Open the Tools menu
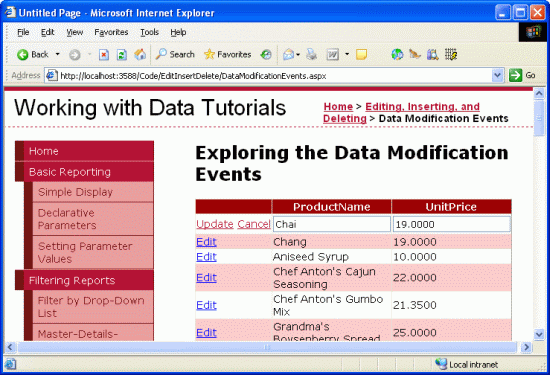The height and width of the screenshot is (375, 550). pyautogui.click(x=149, y=32)
